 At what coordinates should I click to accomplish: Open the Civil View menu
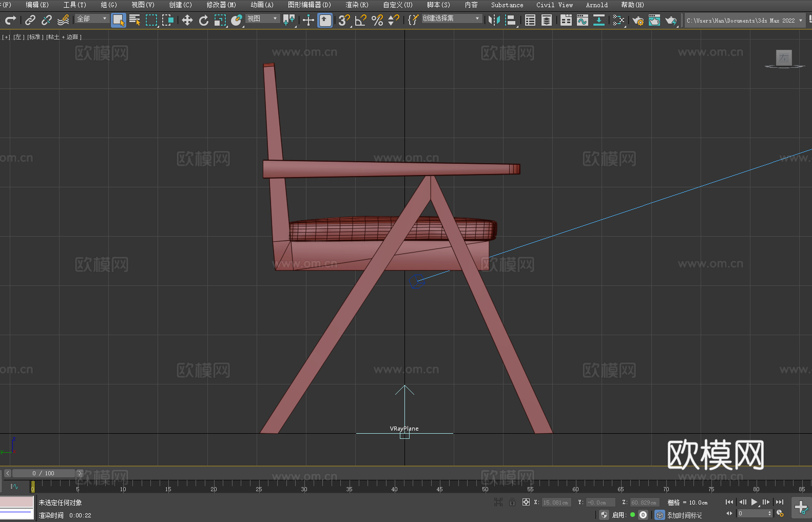[x=554, y=5]
